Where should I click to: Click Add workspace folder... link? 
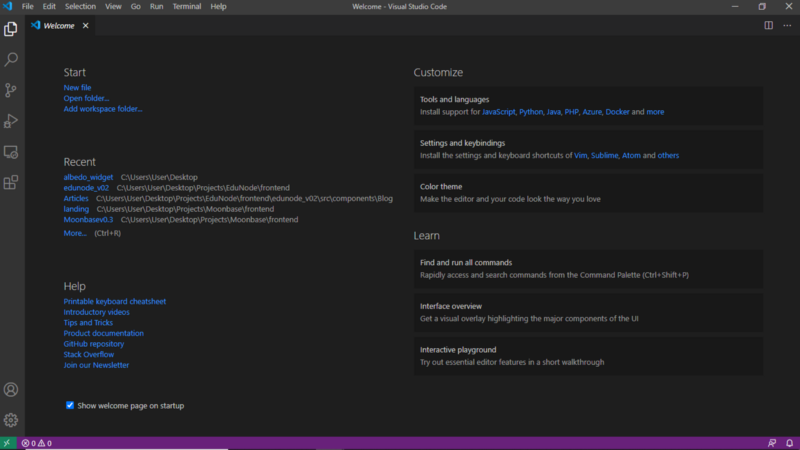(103, 109)
